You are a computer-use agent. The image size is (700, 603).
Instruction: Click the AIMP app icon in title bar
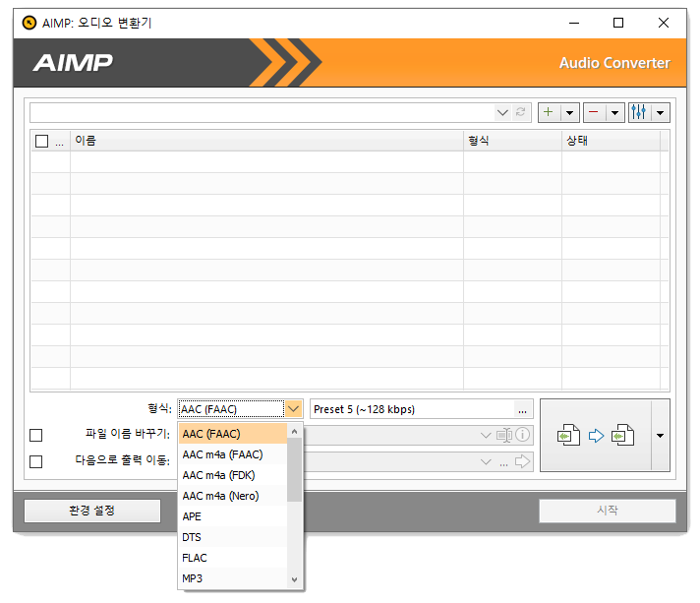(x=29, y=23)
